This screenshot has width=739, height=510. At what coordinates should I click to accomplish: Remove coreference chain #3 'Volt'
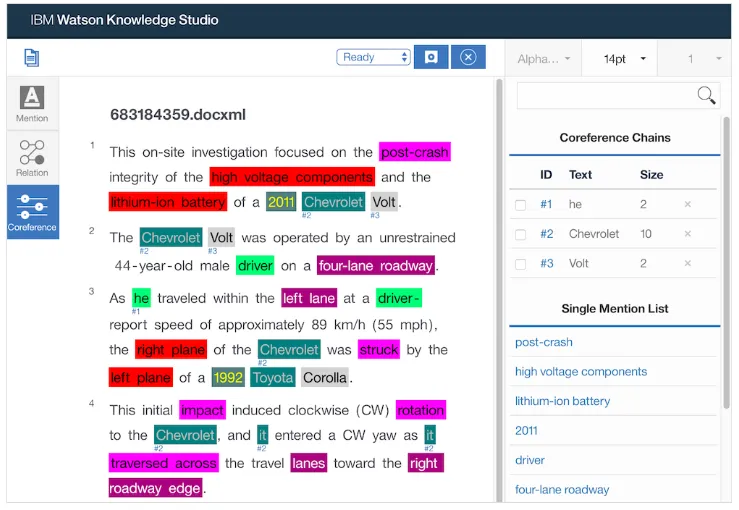click(x=688, y=263)
